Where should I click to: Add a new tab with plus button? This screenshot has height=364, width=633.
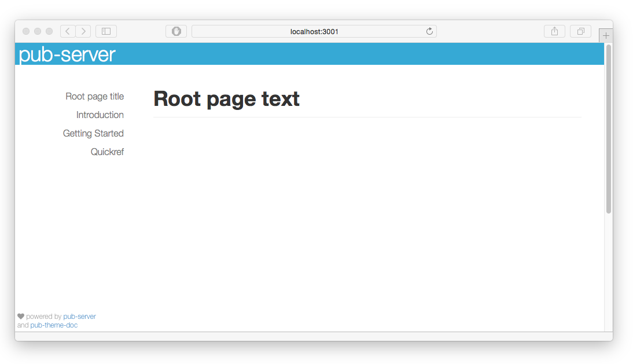tap(606, 35)
